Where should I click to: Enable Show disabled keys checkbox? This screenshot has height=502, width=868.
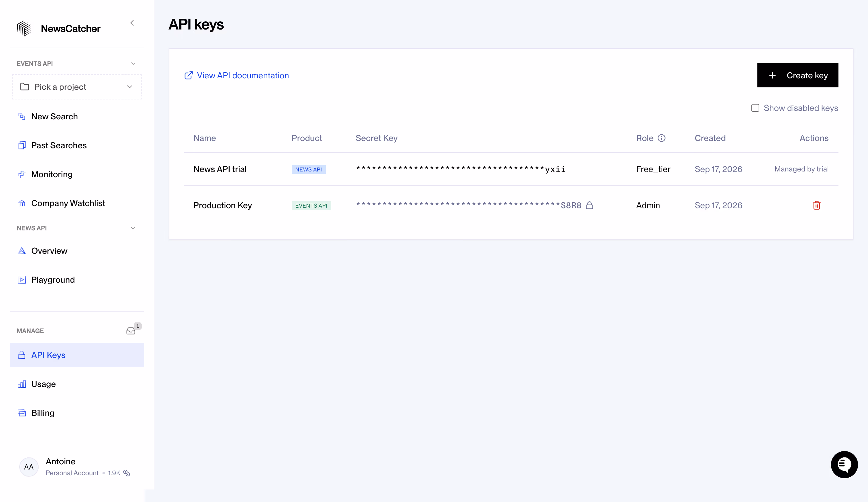pos(755,108)
